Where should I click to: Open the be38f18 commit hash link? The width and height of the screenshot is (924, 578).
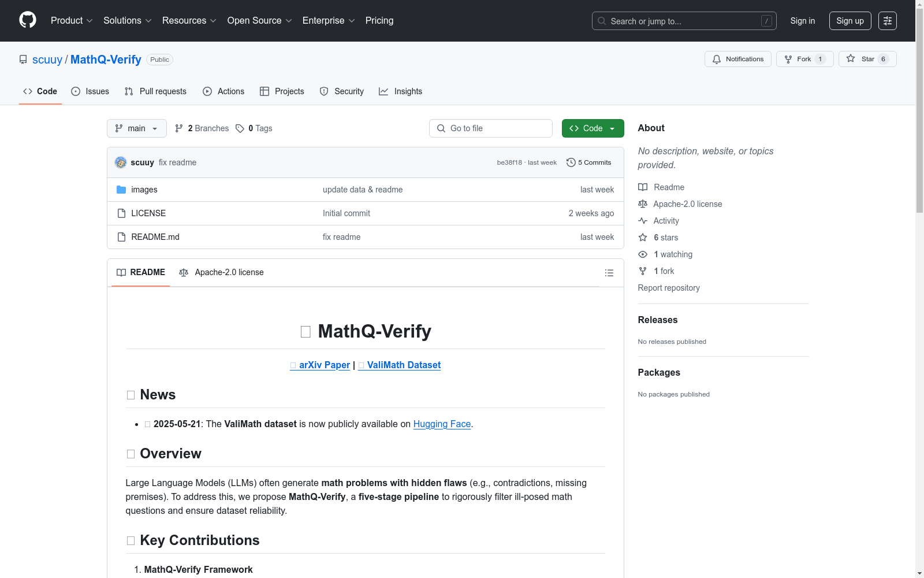point(509,162)
